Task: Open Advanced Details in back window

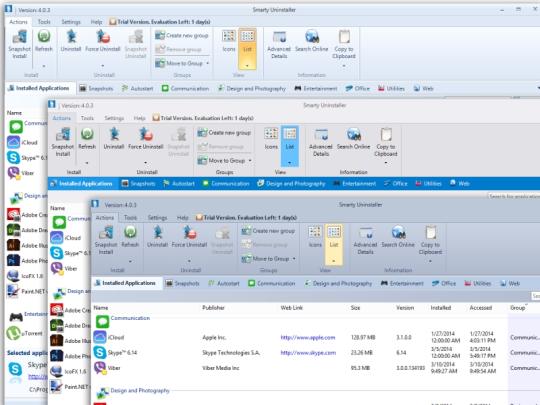Action: pos(279,44)
